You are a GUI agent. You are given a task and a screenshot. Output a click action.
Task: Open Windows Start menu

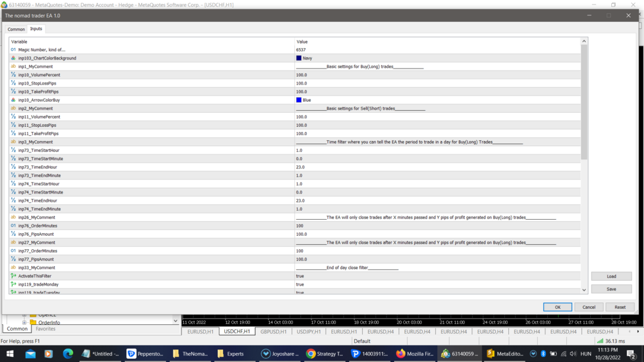click(10, 354)
